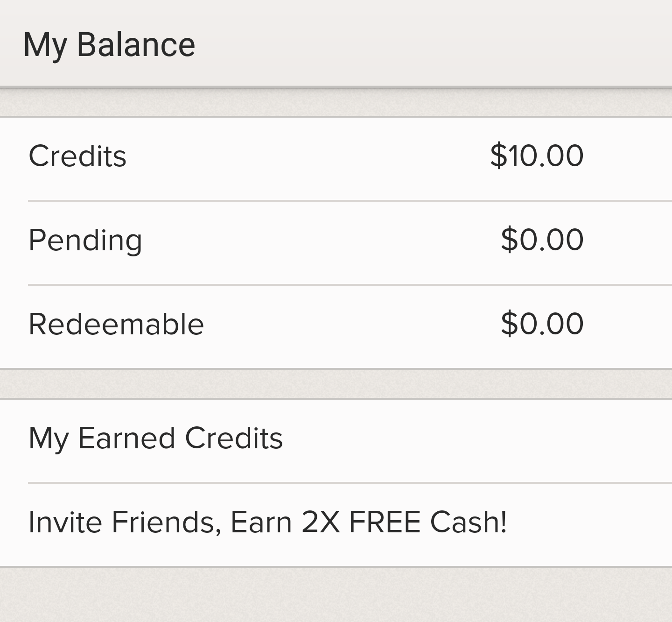Click the gray divider band above My Earned Credits
The image size is (672, 622).
point(336,384)
